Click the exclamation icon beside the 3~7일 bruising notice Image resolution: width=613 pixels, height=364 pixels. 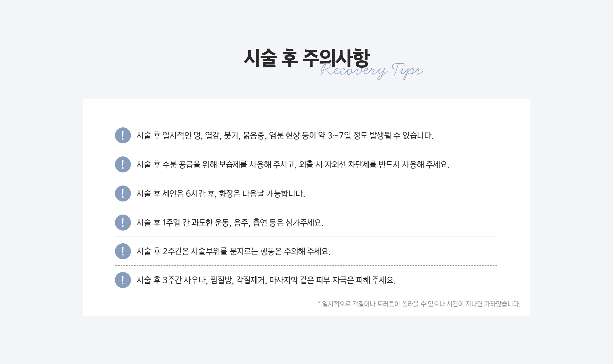coord(123,135)
